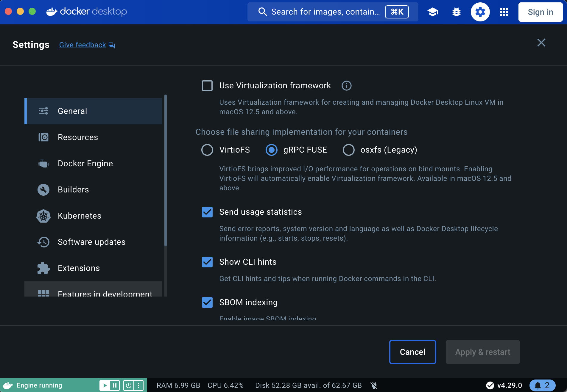Click the CPU 6.42% status text
567x392 pixels.
[225, 385]
